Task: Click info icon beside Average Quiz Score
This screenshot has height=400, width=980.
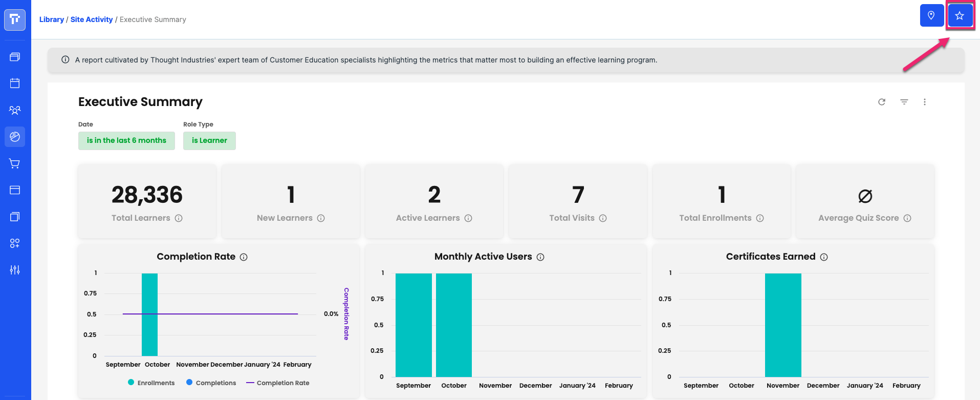Action: [x=907, y=218]
